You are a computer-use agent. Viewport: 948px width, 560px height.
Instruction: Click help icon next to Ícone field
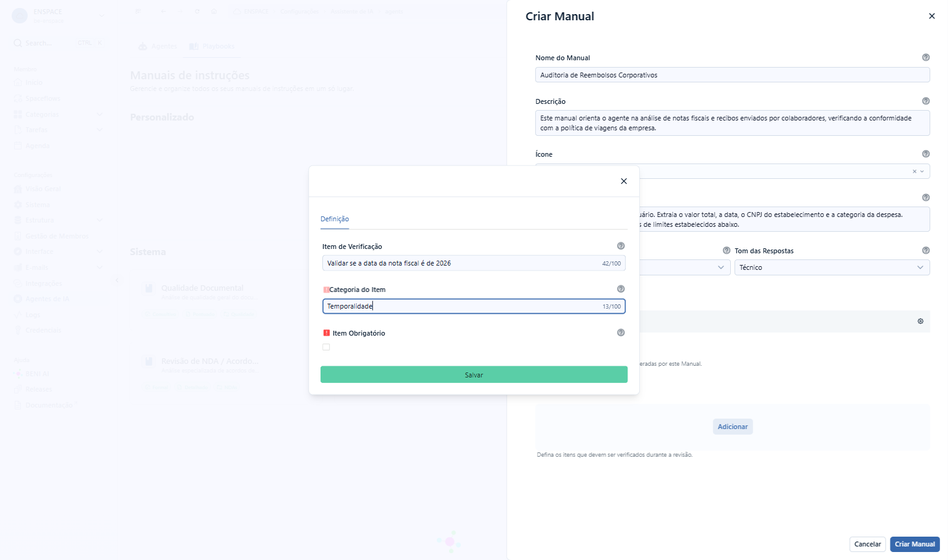926,154
